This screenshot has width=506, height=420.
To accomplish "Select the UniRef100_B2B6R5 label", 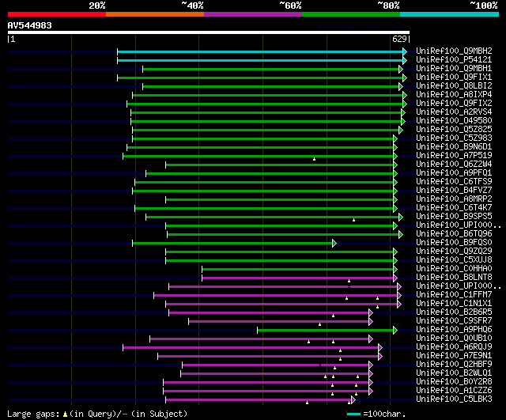I will [x=454, y=312].
